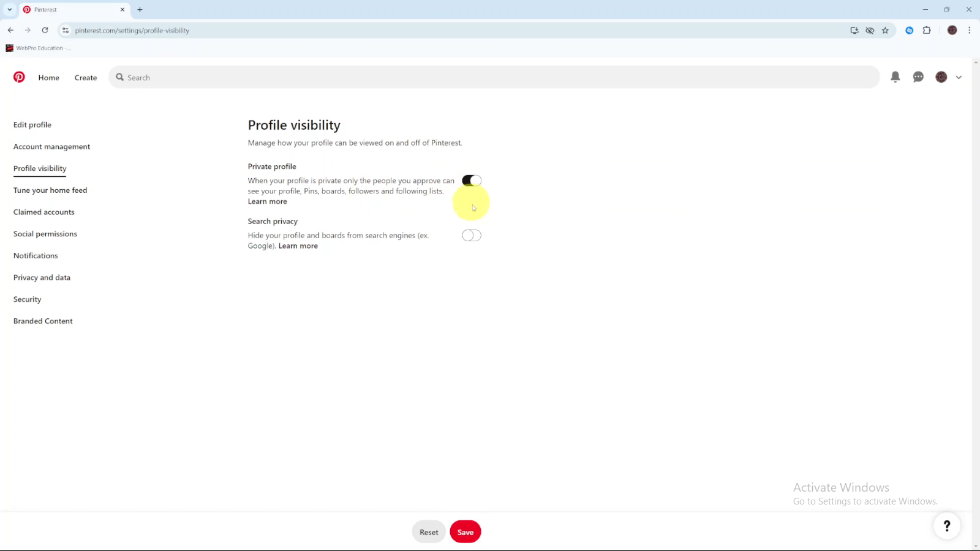Open the tab search dropdown arrow

point(10,10)
